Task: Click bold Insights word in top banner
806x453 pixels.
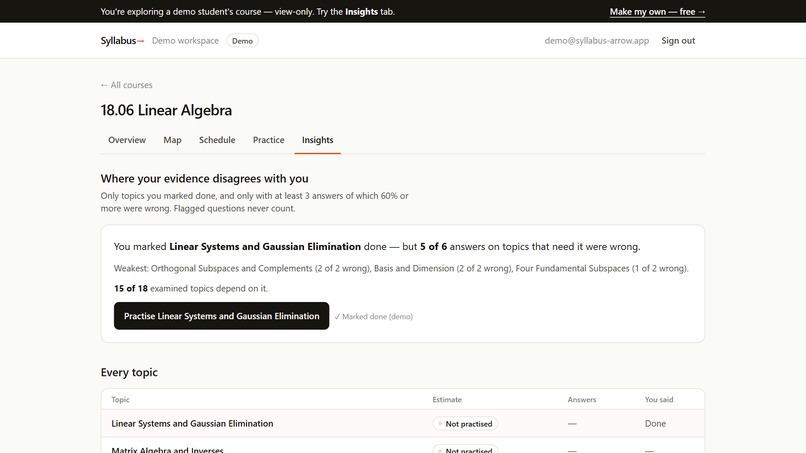Action: coord(361,12)
